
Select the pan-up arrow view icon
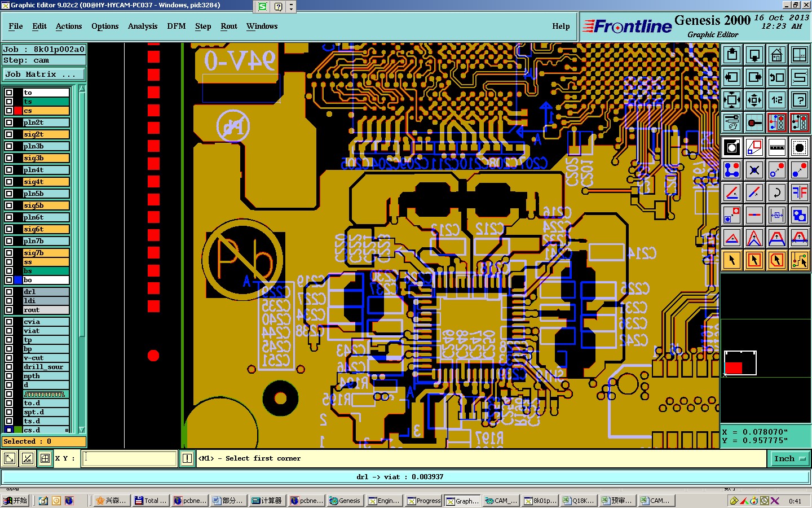[x=732, y=55]
